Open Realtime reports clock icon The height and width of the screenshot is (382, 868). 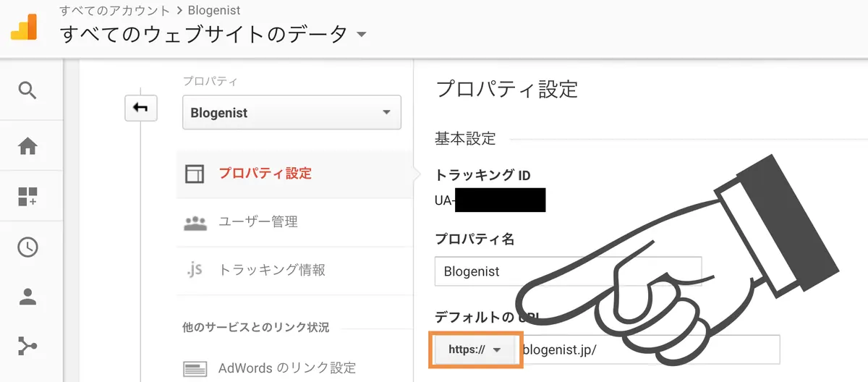click(27, 247)
